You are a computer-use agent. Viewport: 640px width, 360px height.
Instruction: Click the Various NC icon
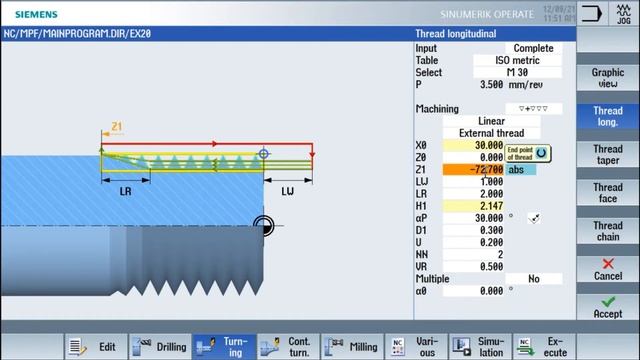click(398, 347)
